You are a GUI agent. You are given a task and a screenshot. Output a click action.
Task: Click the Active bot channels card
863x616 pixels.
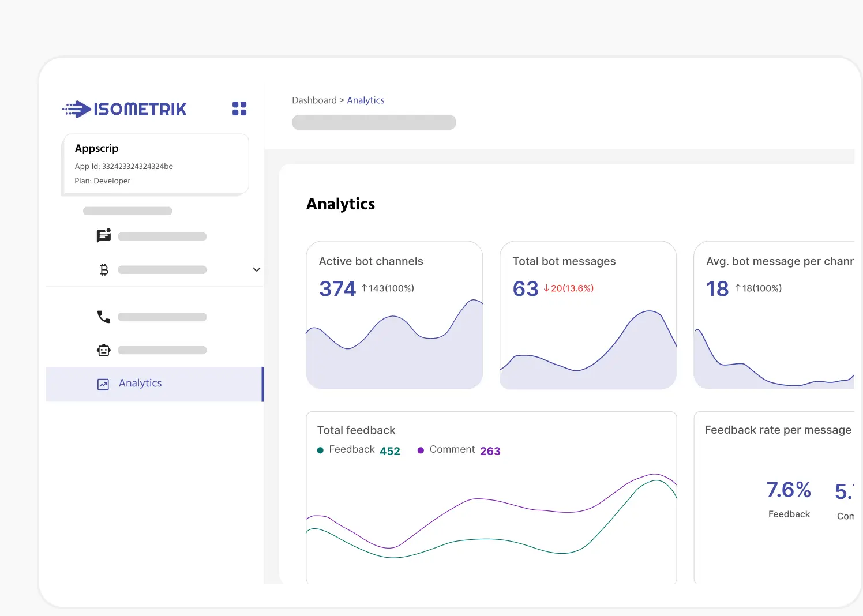click(x=394, y=315)
